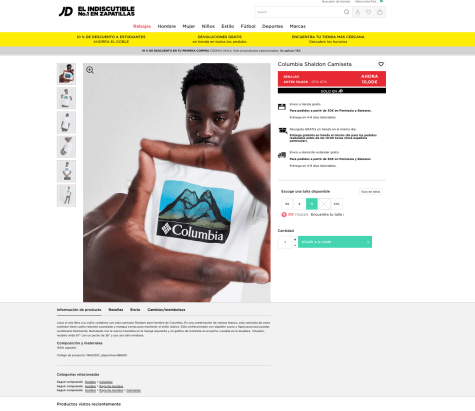Click the JD logo
This screenshot has height=411, width=475.
66,11
